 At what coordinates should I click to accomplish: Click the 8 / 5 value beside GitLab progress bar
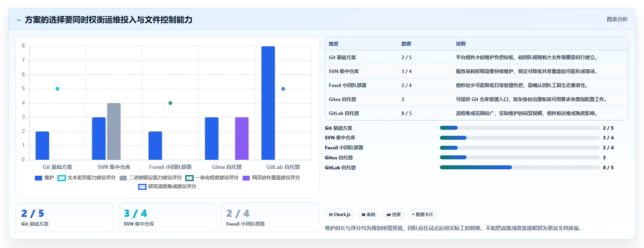pos(608,168)
